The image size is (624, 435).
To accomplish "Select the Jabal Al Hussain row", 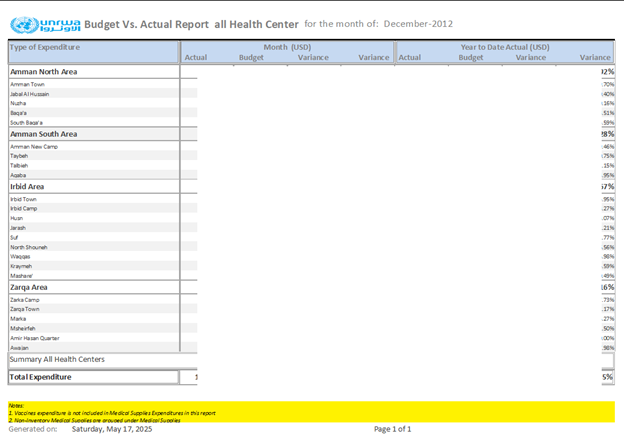I will coord(30,94).
